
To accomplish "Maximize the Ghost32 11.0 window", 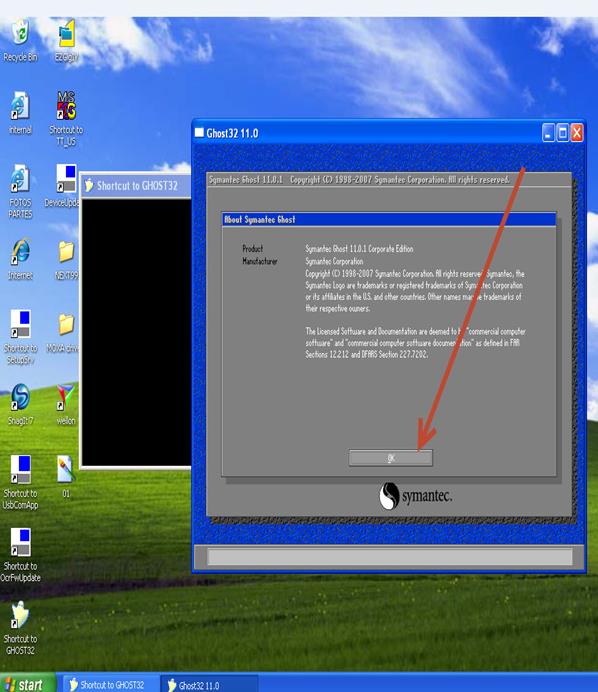I will click(x=563, y=133).
